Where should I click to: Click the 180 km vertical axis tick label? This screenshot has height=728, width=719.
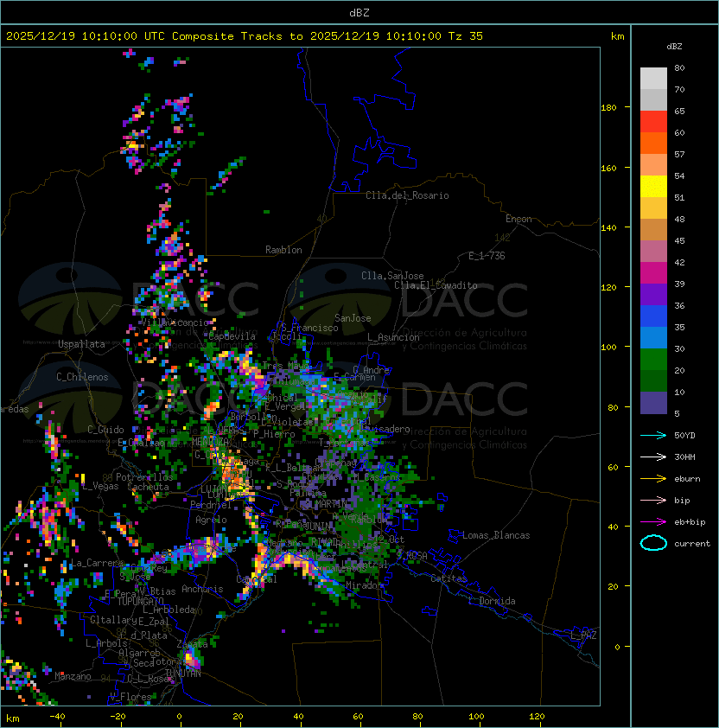(x=608, y=108)
